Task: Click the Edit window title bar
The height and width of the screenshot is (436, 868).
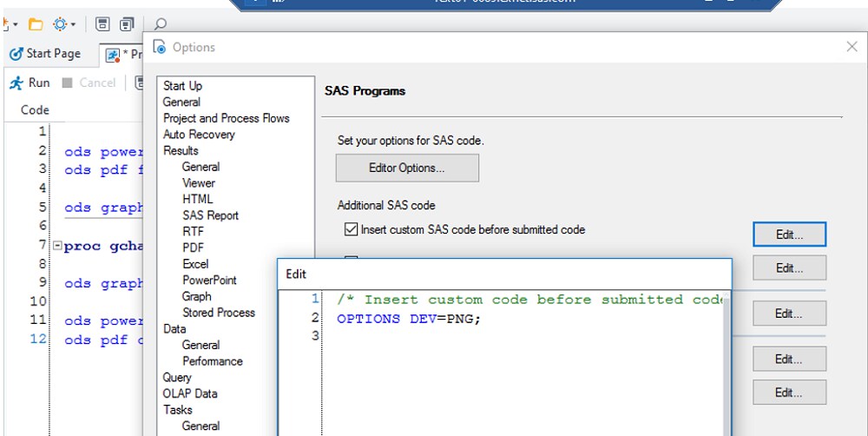Action: pyautogui.click(x=504, y=274)
